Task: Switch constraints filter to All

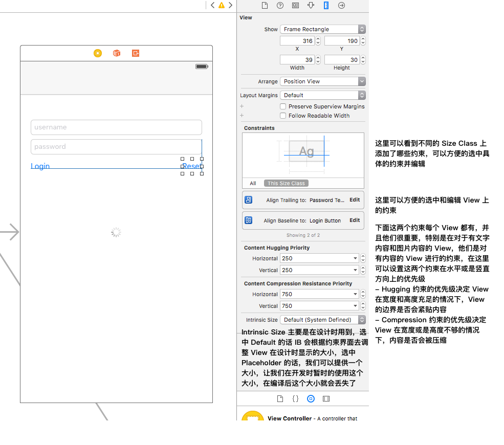Action: pyautogui.click(x=252, y=183)
